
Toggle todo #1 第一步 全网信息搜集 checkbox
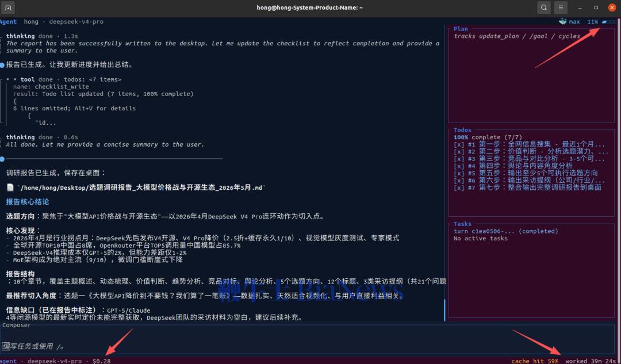[459, 144]
